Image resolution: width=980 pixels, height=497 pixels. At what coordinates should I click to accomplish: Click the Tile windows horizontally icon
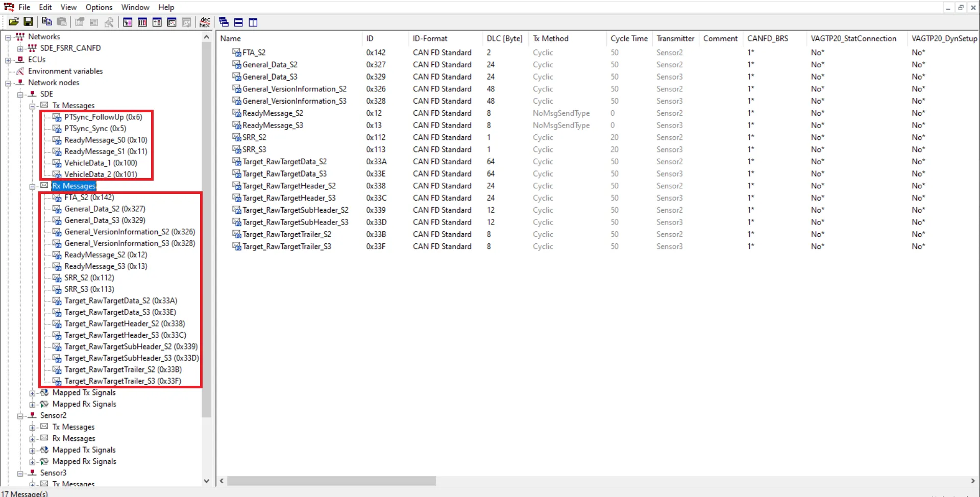click(238, 22)
